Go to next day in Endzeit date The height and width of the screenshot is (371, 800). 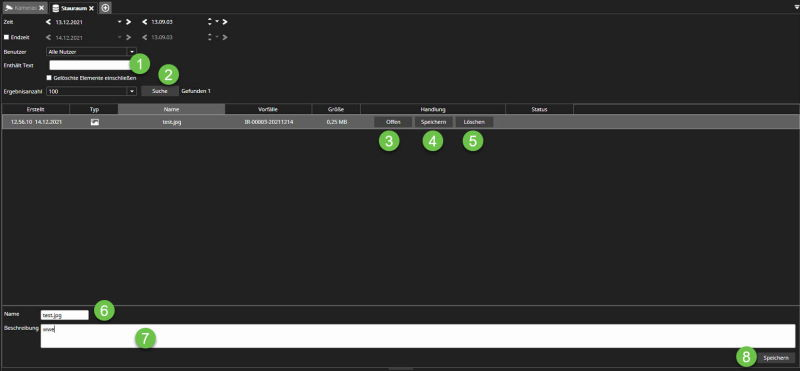pyautogui.click(x=128, y=37)
